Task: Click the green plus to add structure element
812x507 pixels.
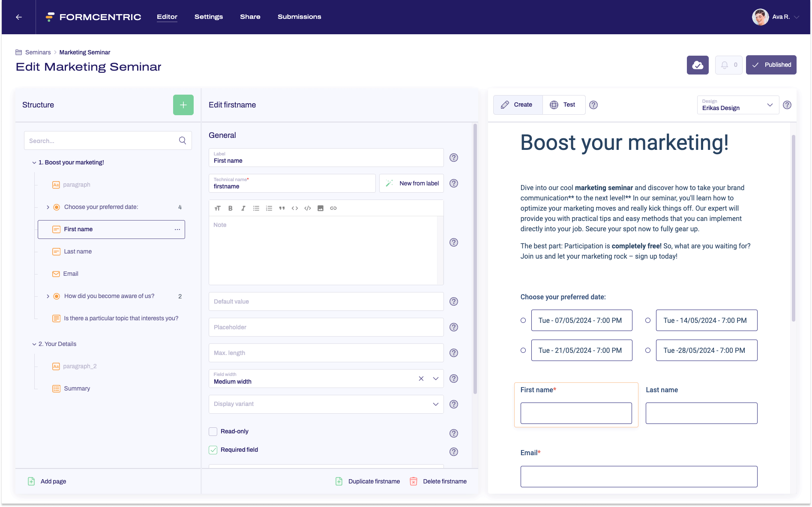Action: pyautogui.click(x=183, y=105)
